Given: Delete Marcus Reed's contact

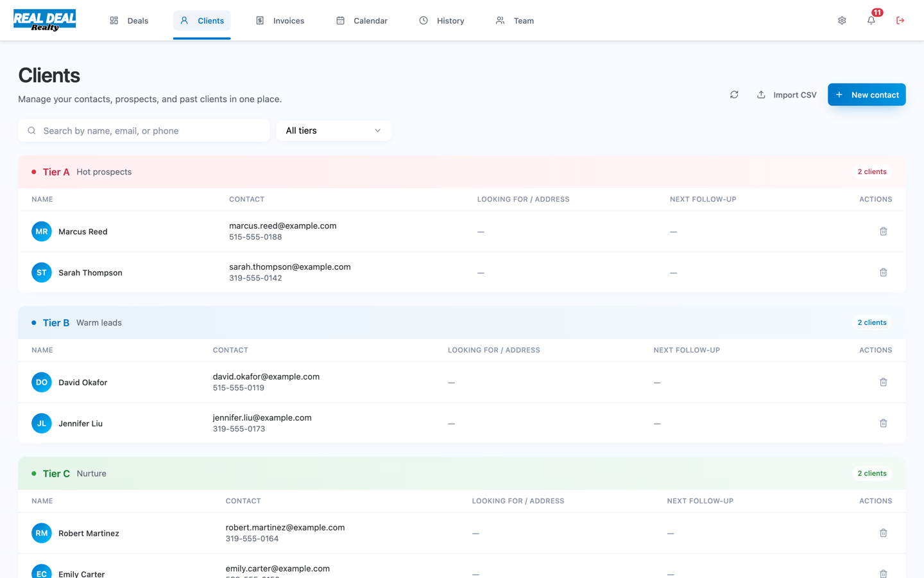Looking at the screenshot, I should 884,231.
